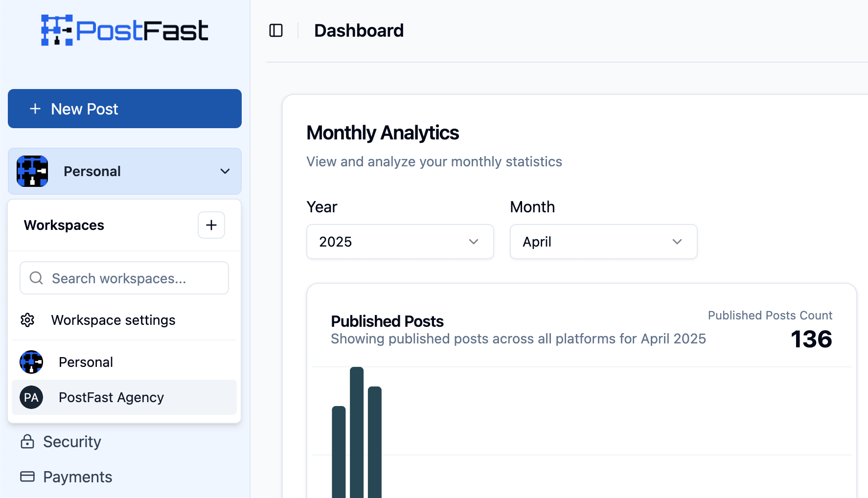This screenshot has width=868, height=498.
Task: Click the search magnifier icon
Action: (x=36, y=278)
